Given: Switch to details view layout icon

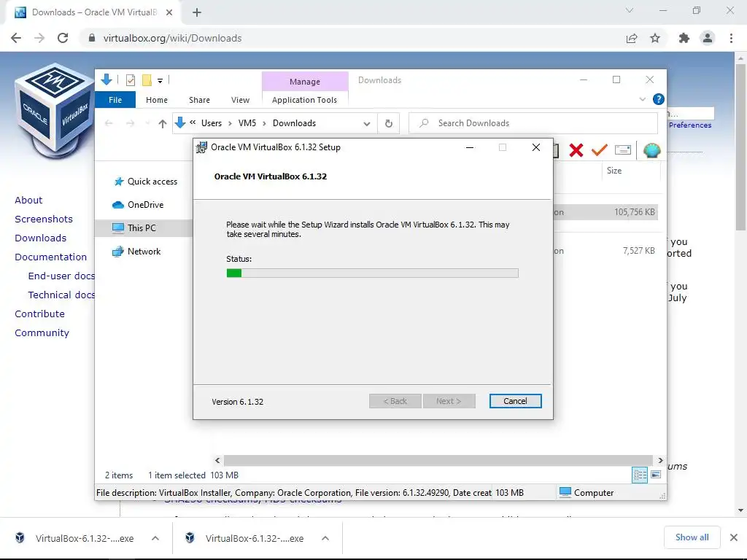Looking at the screenshot, I should (x=640, y=475).
